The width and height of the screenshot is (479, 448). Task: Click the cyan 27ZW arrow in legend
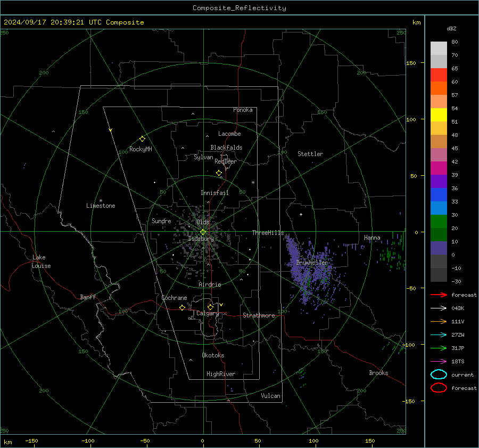(439, 335)
